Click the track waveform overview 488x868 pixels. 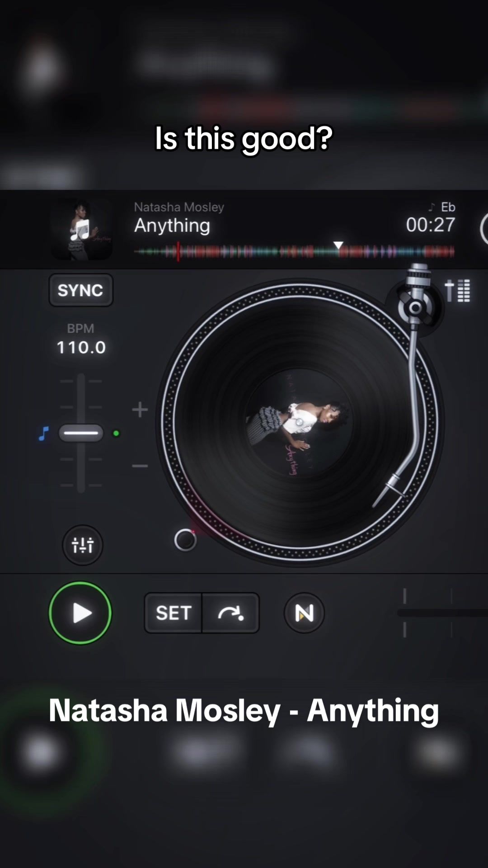coord(294,252)
